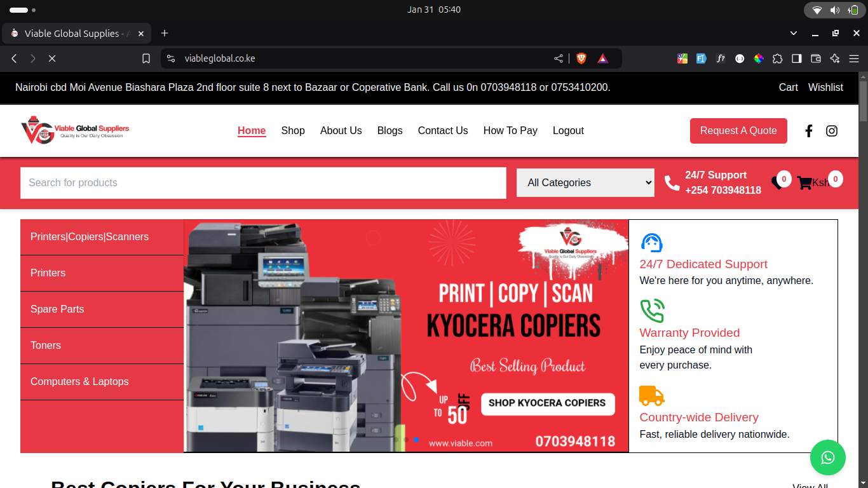Toggle the browser sidebar panel icon
868x488 pixels.
tap(796, 58)
